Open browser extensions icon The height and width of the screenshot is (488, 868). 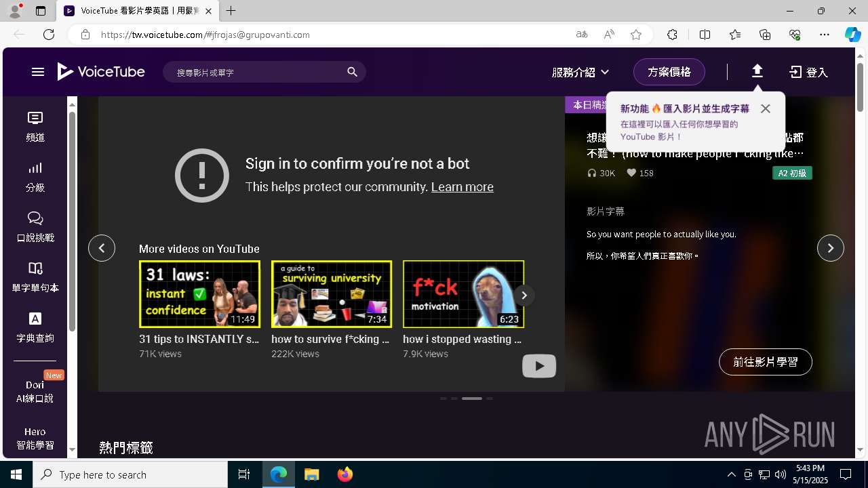pyautogui.click(x=672, y=35)
